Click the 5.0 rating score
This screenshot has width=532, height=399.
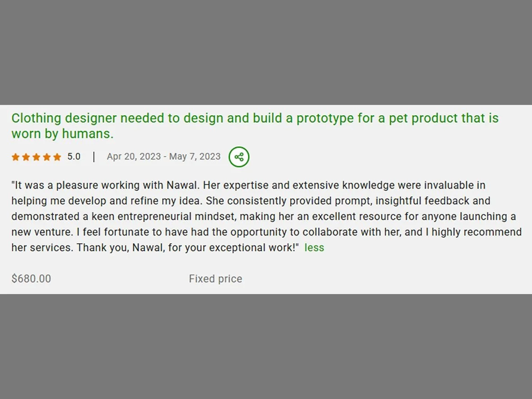(x=74, y=157)
